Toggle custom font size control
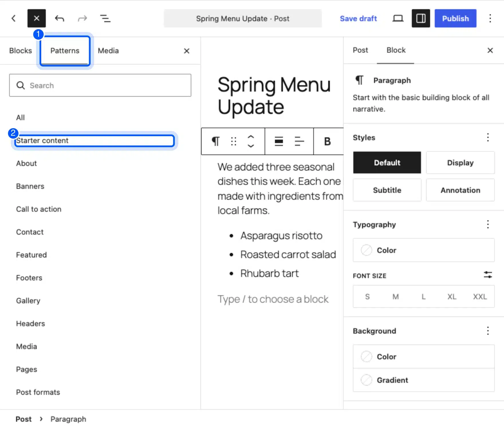 (488, 275)
